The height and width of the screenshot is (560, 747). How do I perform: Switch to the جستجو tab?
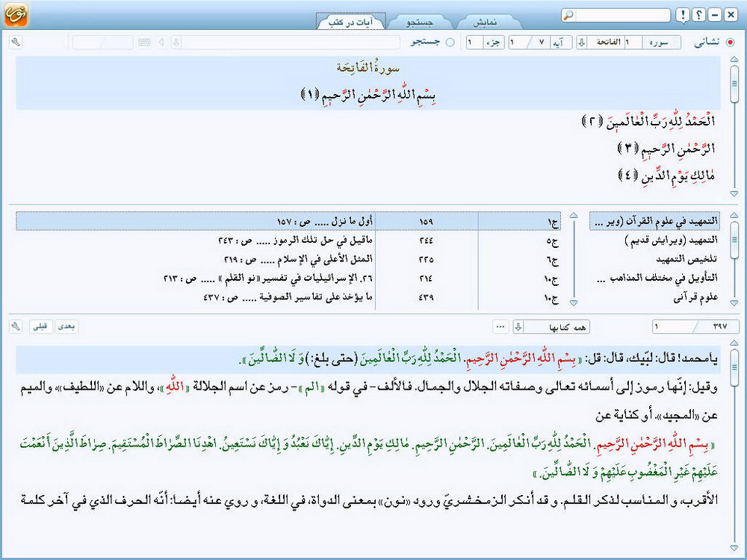419,22
